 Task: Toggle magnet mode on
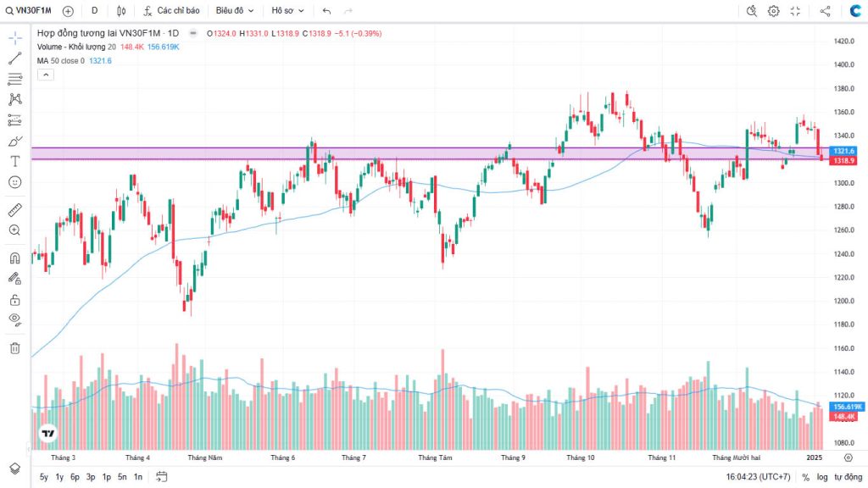(15, 258)
